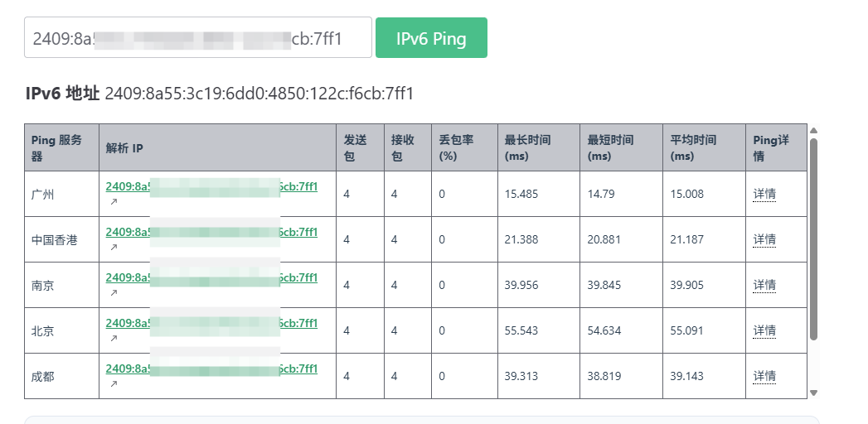Click the IPv6 Ping button
Viewport: 868px width, 424px height.
[431, 38]
